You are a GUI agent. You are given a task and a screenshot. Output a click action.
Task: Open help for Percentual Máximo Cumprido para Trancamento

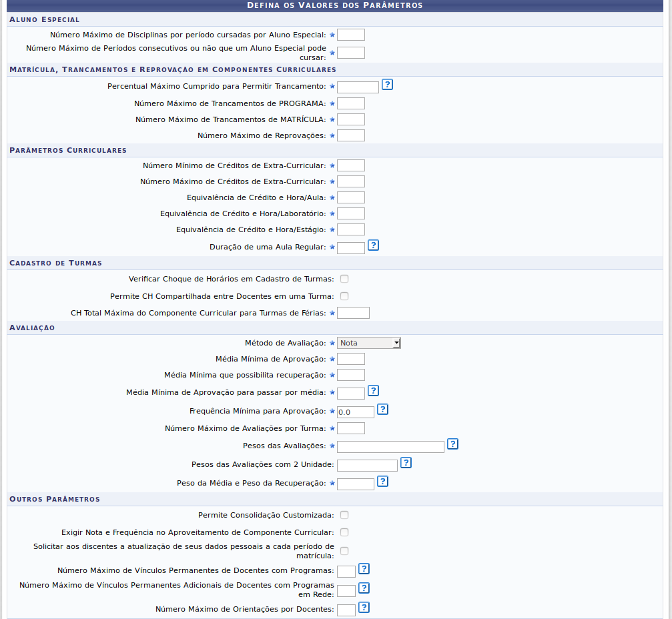387,85
